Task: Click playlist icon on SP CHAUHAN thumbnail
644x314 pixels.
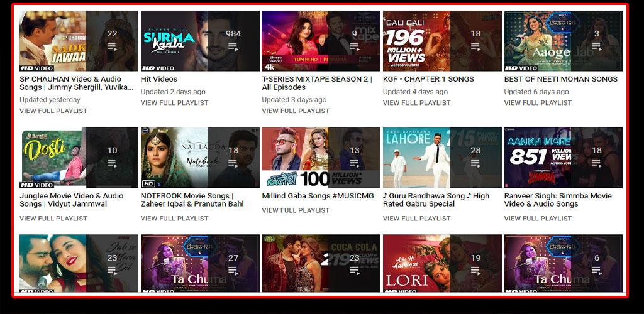Action: [112, 46]
